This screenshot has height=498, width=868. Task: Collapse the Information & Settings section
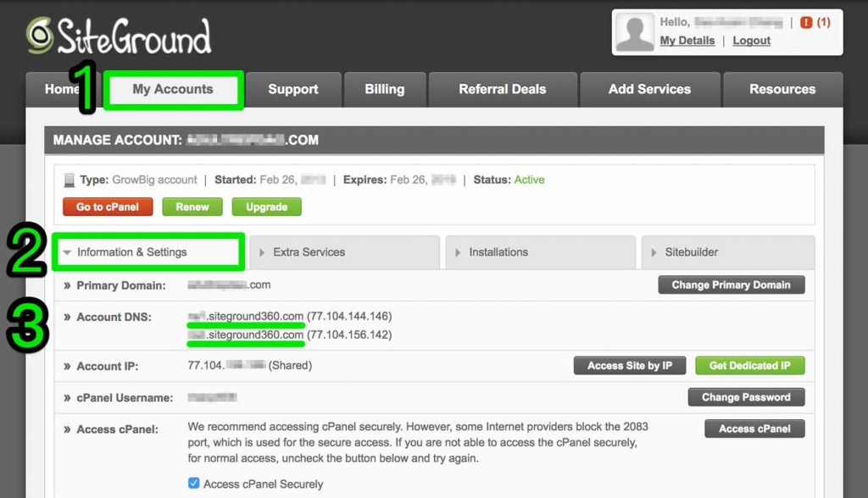(x=148, y=252)
